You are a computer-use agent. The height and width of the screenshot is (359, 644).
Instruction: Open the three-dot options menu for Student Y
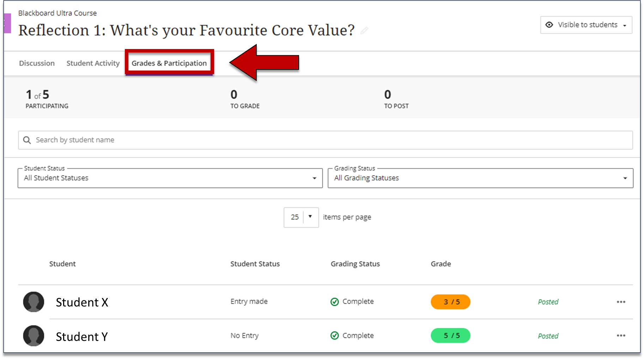point(621,336)
